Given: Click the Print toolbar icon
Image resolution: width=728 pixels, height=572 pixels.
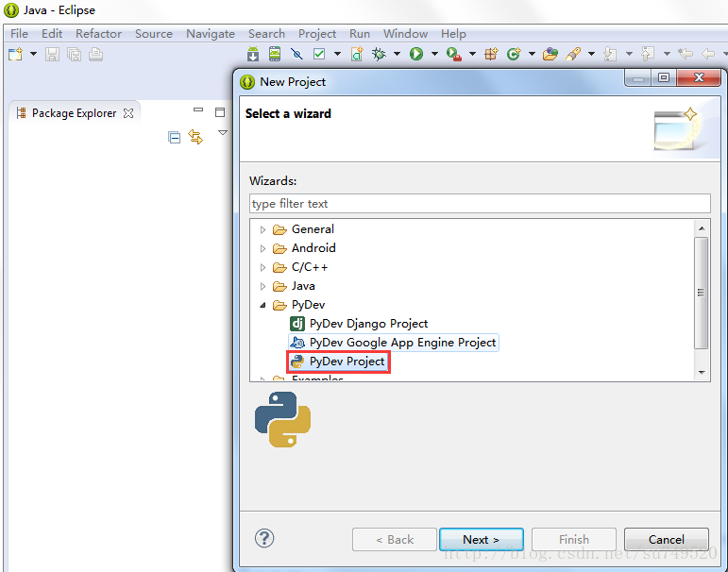Looking at the screenshot, I should [x=95, y=55].
